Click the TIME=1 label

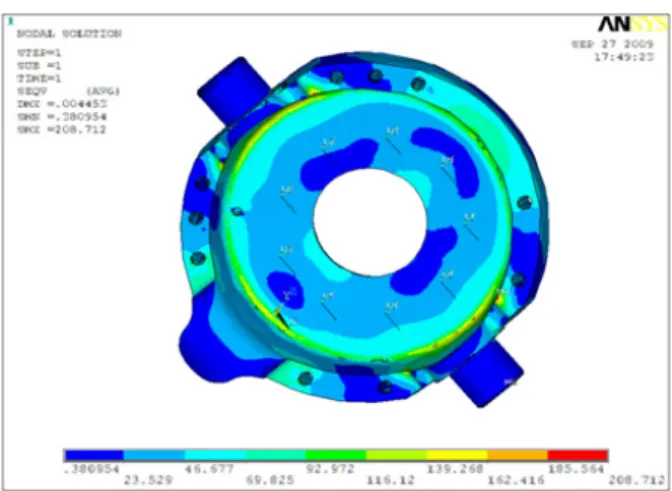[x=39, y=78]
